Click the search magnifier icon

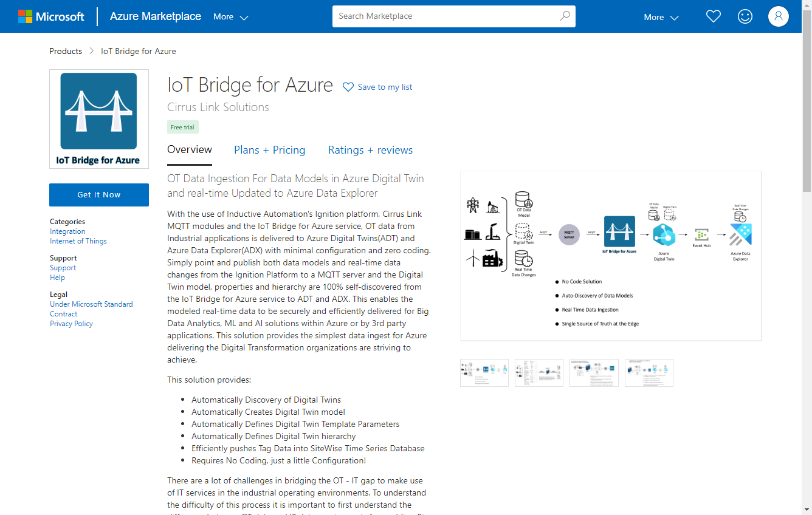(x=565, y=16)
